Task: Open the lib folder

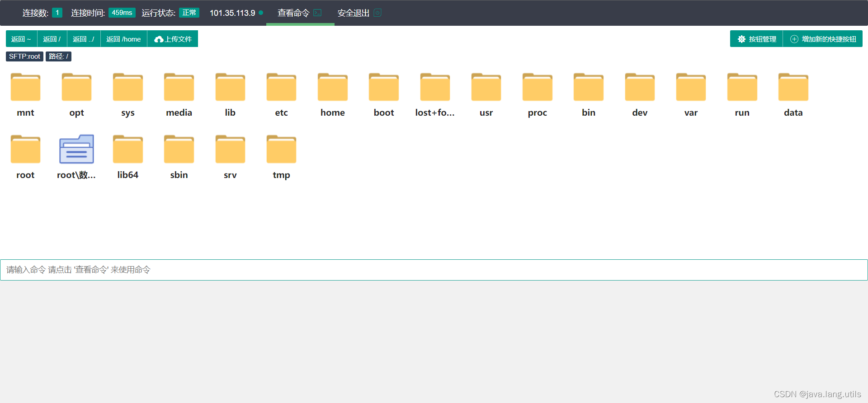Action: coord(230,87)
